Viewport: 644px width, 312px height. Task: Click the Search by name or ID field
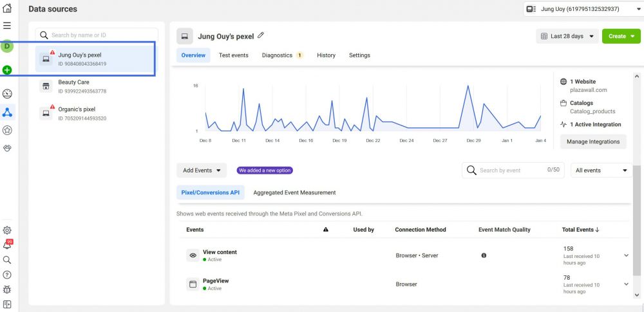click(x=97, y=35)
